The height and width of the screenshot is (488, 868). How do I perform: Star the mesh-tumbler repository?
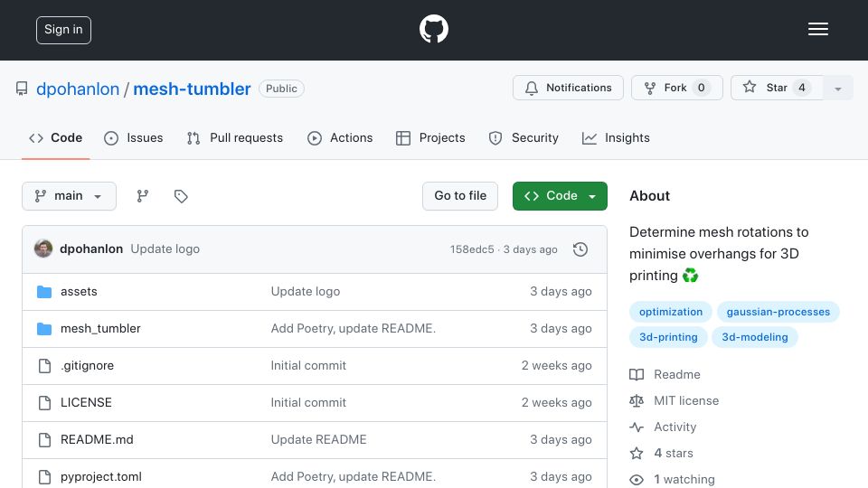point(777,88)
